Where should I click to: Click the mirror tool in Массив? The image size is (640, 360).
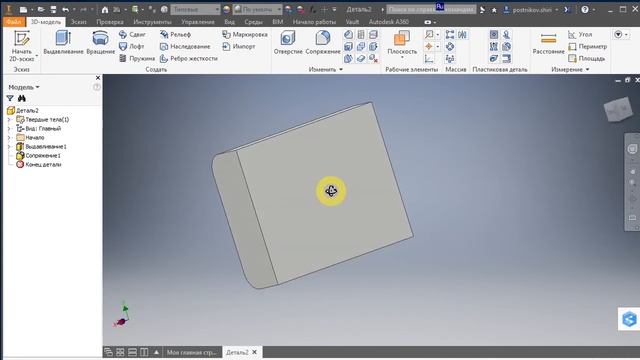click(462, 35)
